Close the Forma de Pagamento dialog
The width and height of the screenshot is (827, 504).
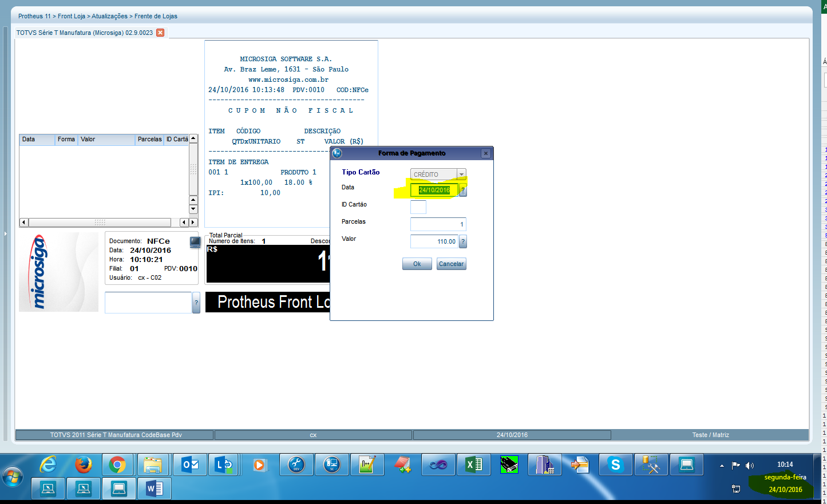(486, 153)
